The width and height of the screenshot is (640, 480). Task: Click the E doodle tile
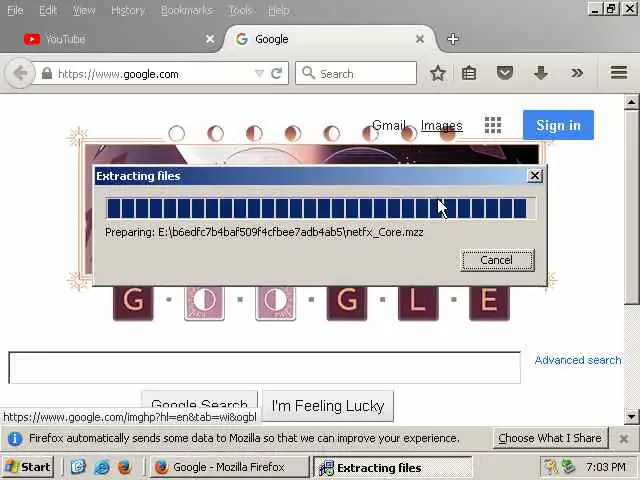pos(489,302)
